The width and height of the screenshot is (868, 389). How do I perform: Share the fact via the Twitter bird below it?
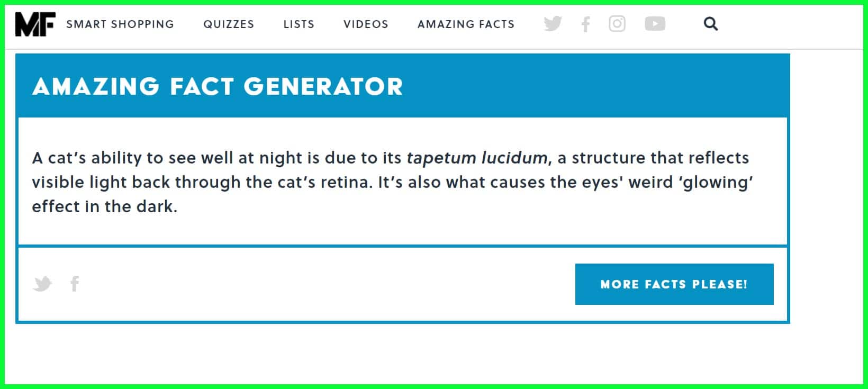pyautogui.click(x=42, y=284)
